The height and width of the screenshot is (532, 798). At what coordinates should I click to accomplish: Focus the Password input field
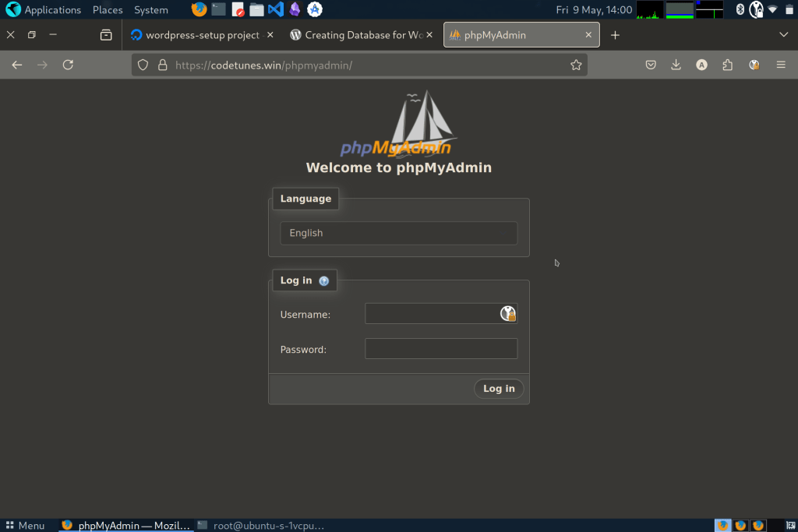pos(441,348)
